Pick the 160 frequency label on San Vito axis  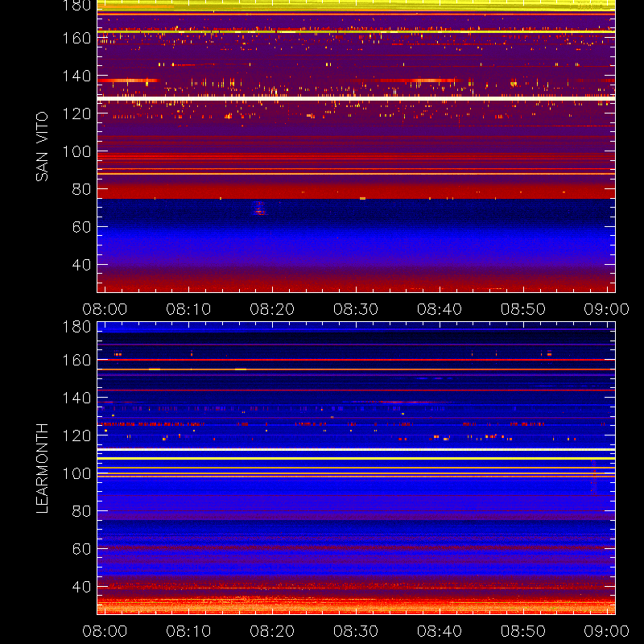pos(76,38)
